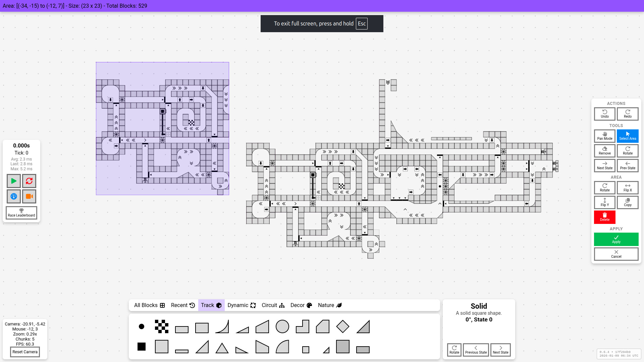Viewport: 644px width, 362px height.
Task: Click the red reset simulation icon
Action: [x=29, y=181]
